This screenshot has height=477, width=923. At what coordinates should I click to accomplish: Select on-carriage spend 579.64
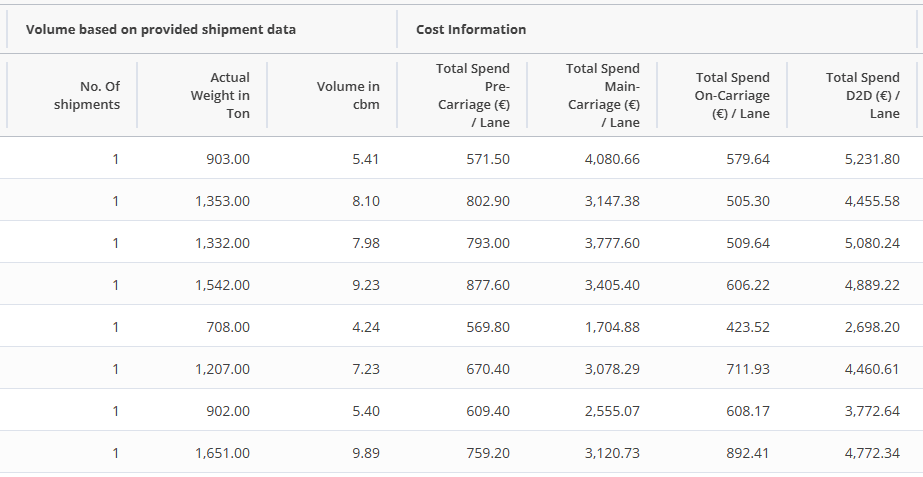point(748,159)
